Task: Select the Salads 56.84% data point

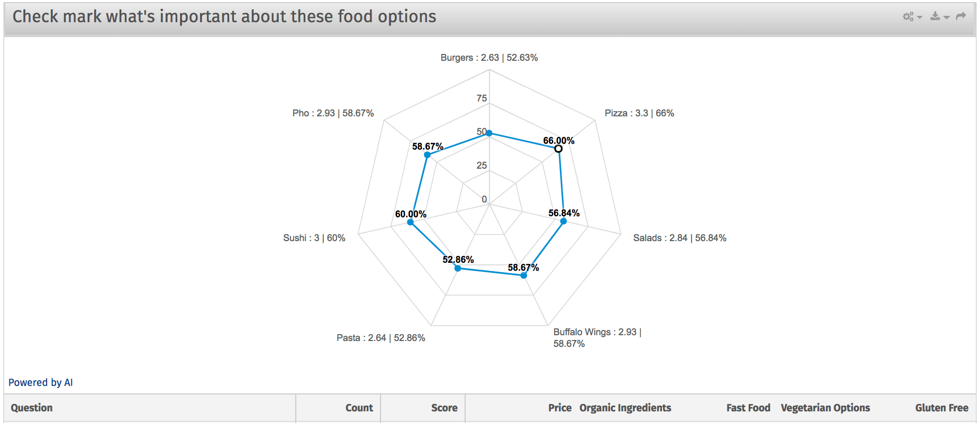Action: [x=564, y=221]
